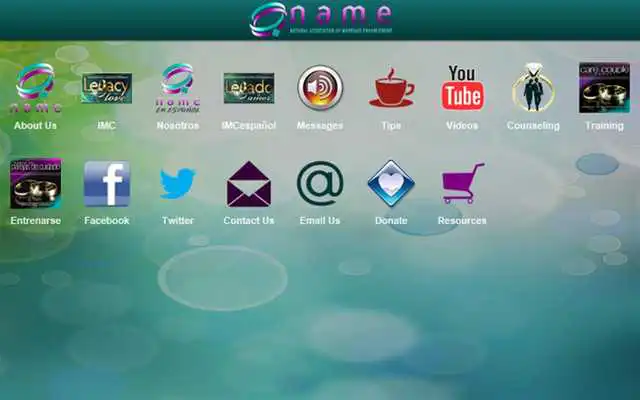This screenshot has width=640, height=400.
Task: Open the Messages speaker icon
Action: [320, 88]
